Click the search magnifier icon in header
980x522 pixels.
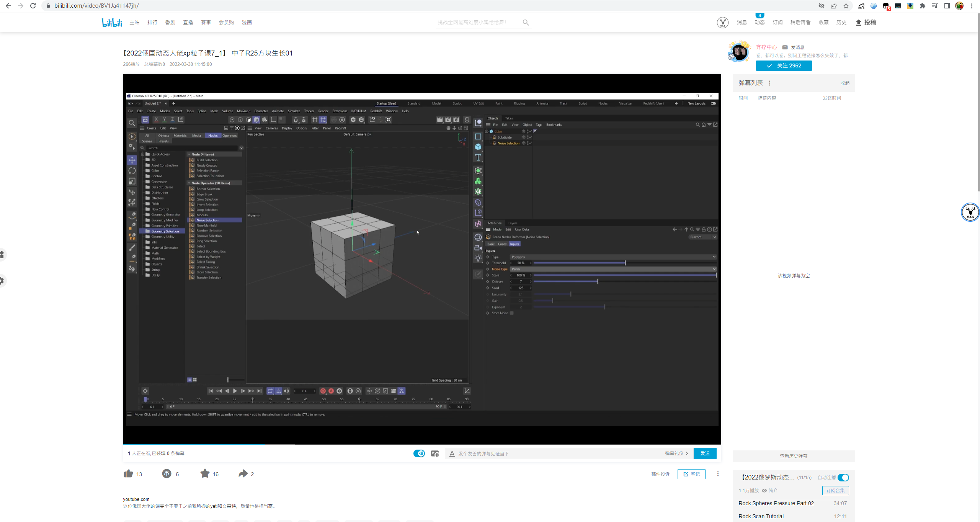tap(526, 23)
